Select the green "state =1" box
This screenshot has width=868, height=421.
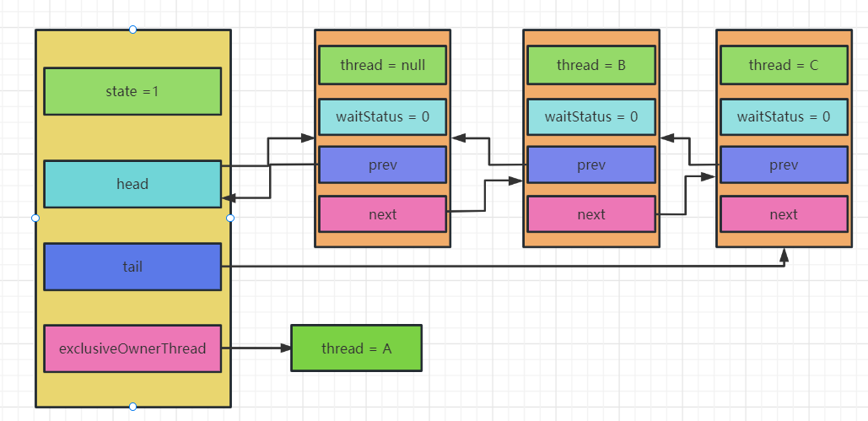pyautogui.click(x=132, y=91)
